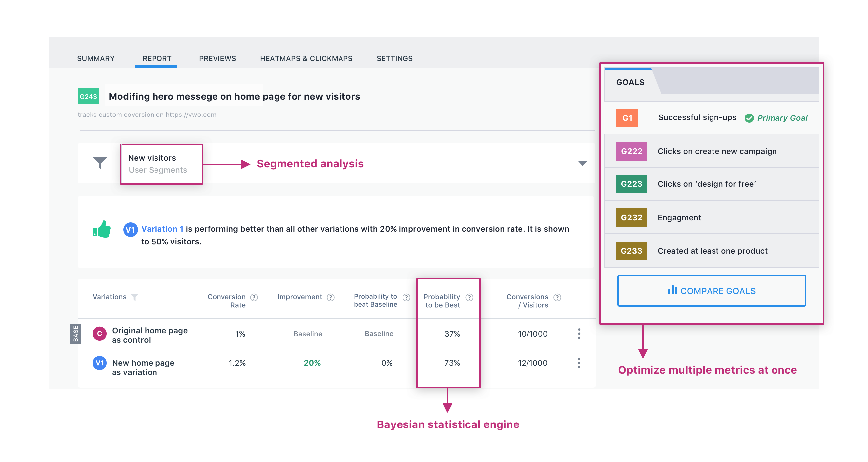This screenshot has height=462, width=868.
Task: Expand the user segments dropdown arrow
Action: [x=582, y=164]
